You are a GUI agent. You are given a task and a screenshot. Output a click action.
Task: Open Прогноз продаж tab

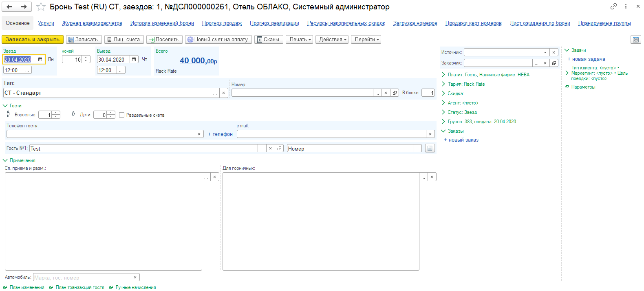222,23
